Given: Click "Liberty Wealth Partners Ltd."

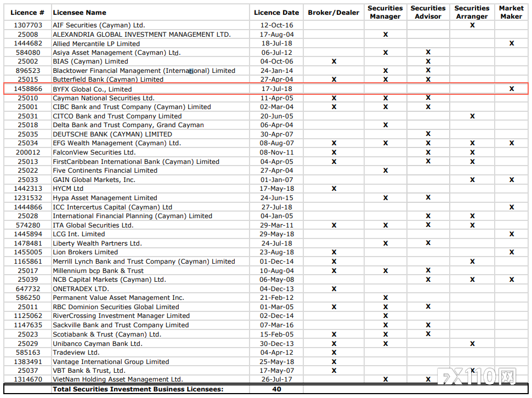Looking at the screenshot, I should [x=97, y=243].
